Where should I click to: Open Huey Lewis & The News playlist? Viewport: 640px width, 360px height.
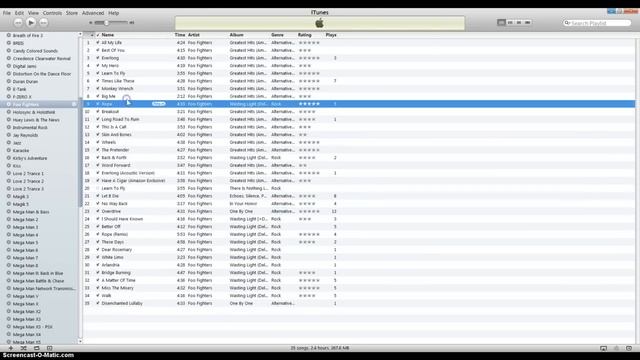click(36, 120)
